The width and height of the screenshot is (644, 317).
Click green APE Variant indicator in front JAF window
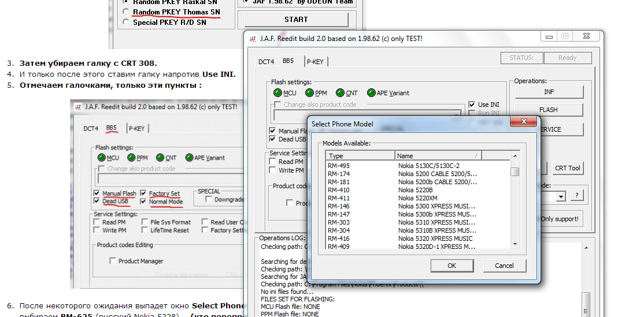tap(371, 93)
